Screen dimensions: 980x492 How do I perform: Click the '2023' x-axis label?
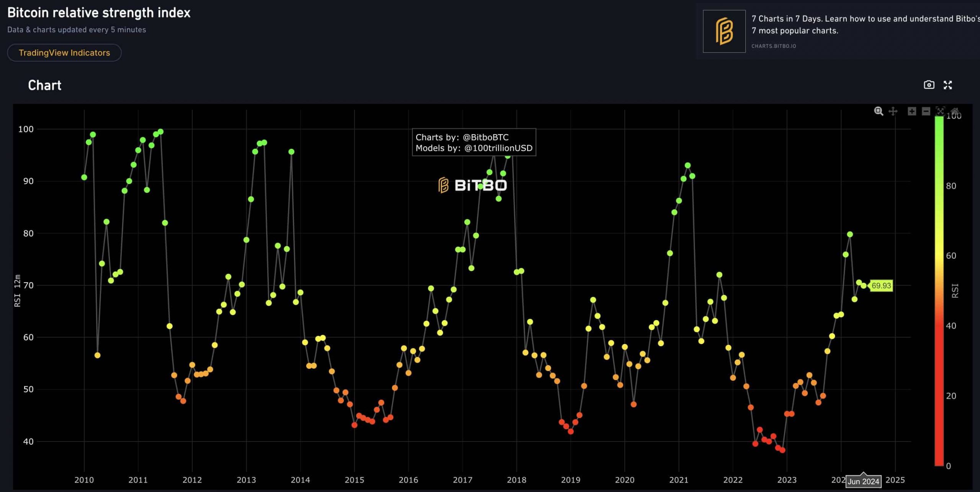(x=787, y=480)
